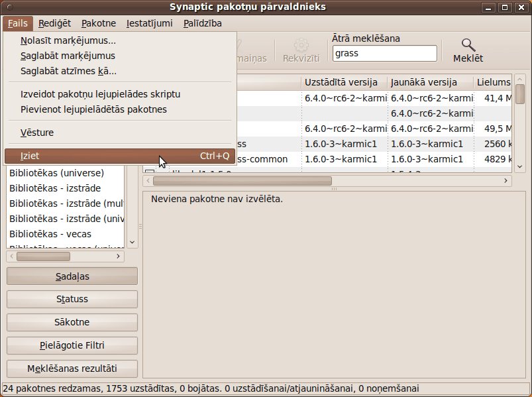Select Nolasīt marķējumus... menu entry
The image size is (532, 397).
(120, 40)
